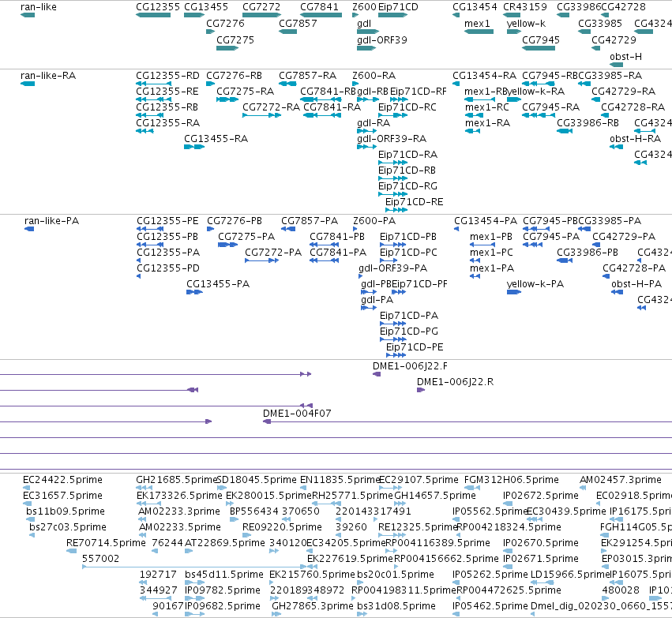Click the Z600 gene label
Screen dimensions: 672x618
pos(364,7)
